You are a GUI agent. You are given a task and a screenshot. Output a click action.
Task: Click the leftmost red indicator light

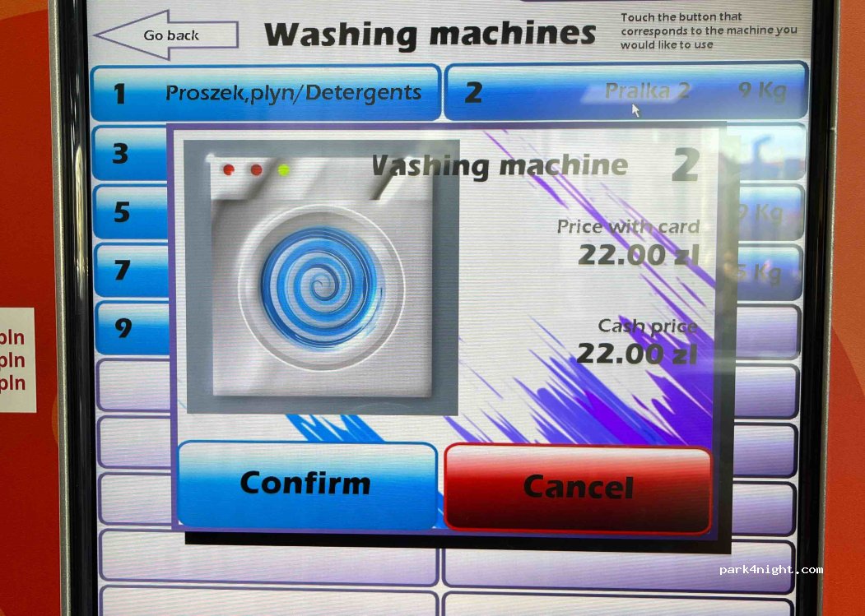coord(229,170)
